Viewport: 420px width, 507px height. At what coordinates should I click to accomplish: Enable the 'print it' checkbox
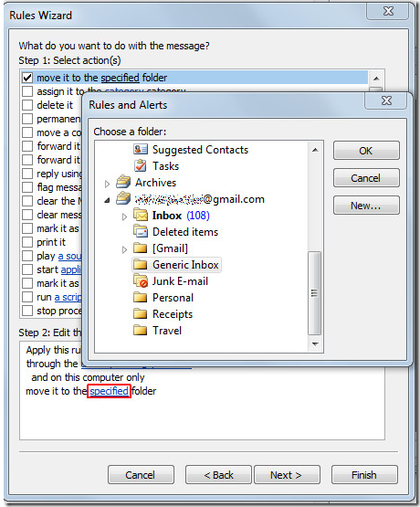click(x=27, y=242)
